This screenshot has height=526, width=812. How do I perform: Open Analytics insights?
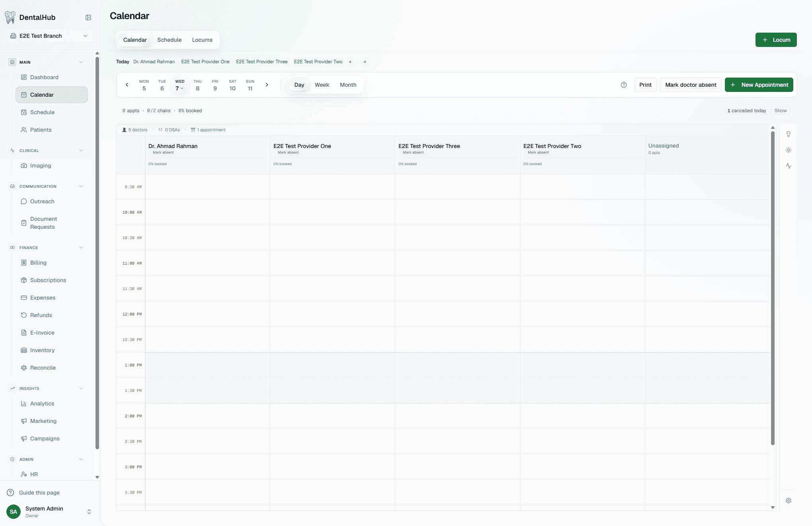click(x=52, y=403)
